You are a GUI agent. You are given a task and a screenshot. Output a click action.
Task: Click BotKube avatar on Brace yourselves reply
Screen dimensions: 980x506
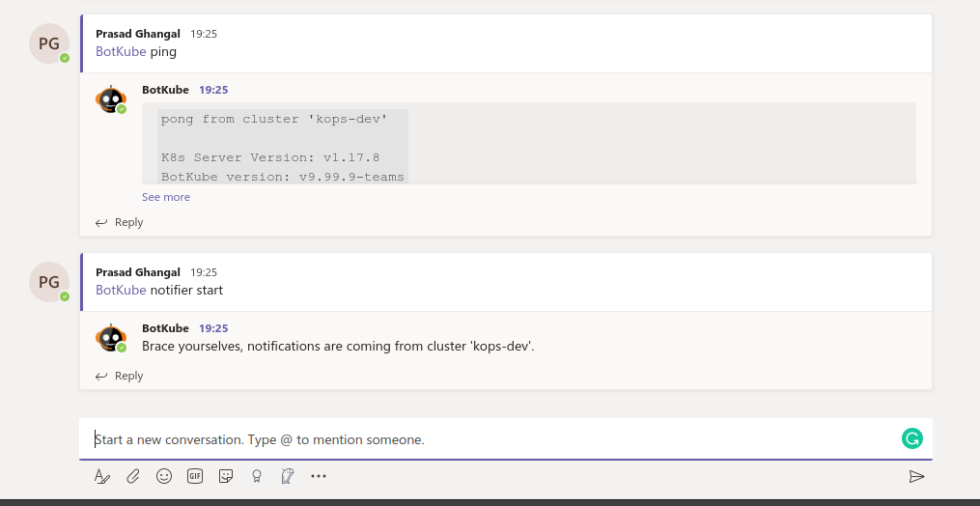pos(111,337)
